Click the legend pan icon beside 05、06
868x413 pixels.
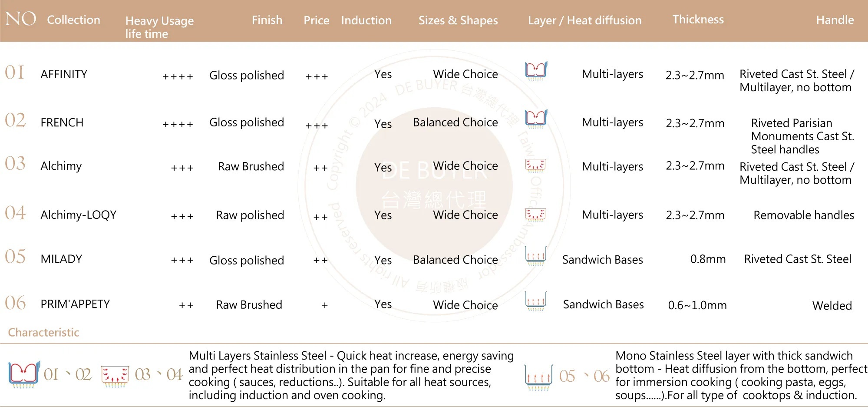[538, 377]
